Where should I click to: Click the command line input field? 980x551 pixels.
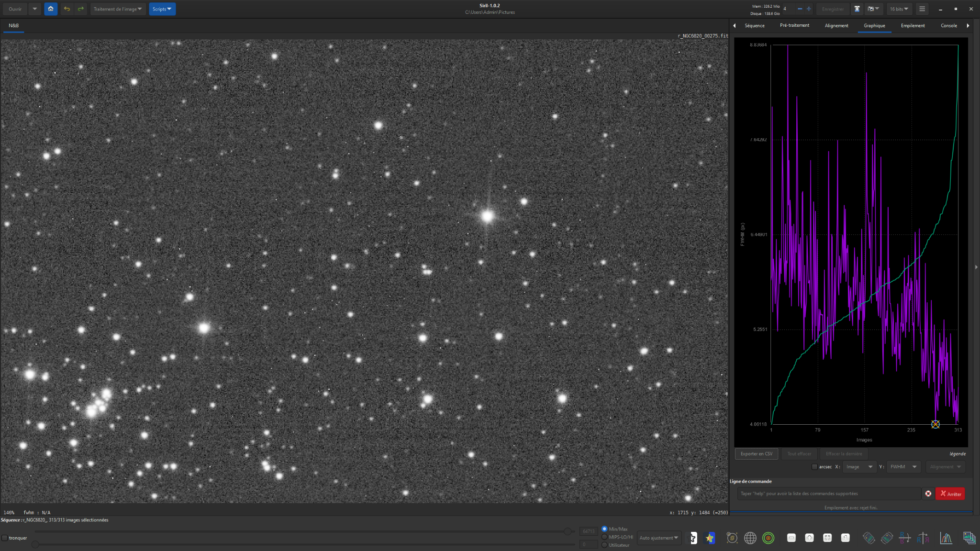828,494
